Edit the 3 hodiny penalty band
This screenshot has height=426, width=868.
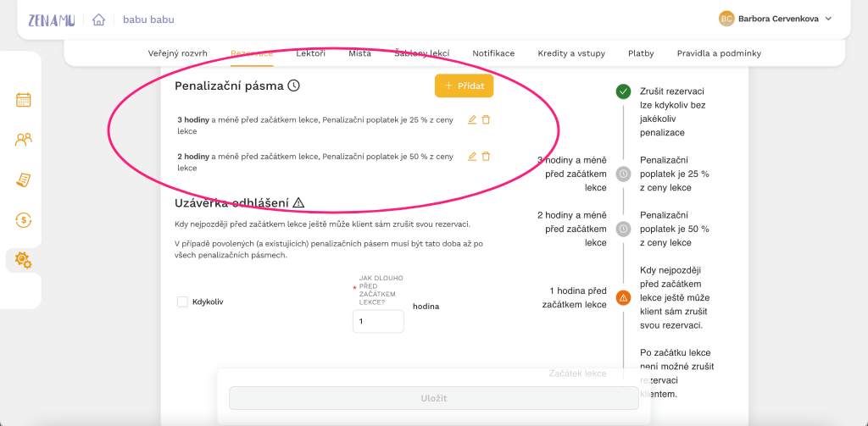pos(472,119)
